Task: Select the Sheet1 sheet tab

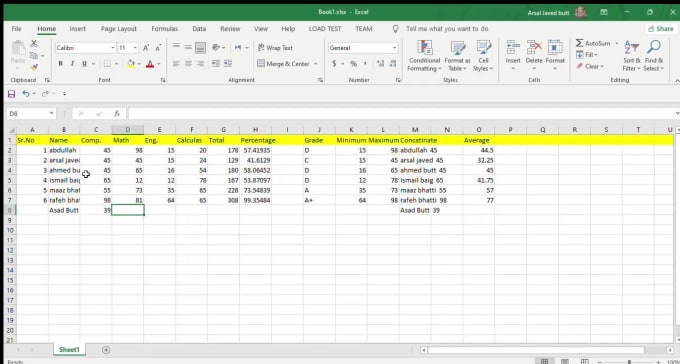Action: [69, 350]
